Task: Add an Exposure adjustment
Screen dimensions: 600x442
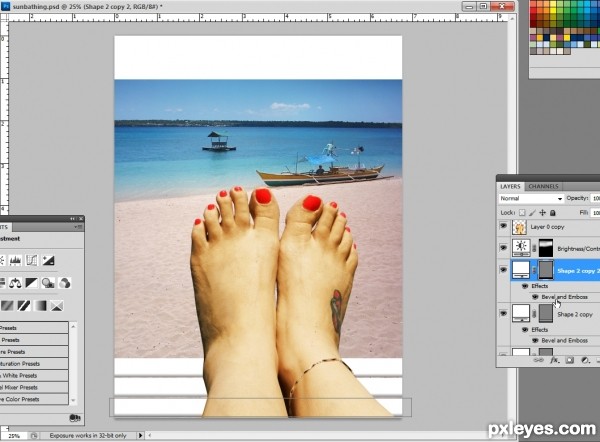Action: [x=48, y=261]
